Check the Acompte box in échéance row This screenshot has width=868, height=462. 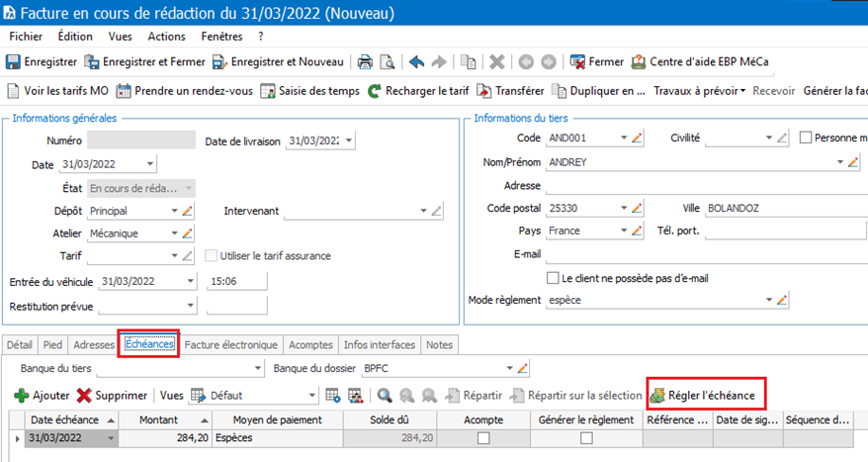483,437
